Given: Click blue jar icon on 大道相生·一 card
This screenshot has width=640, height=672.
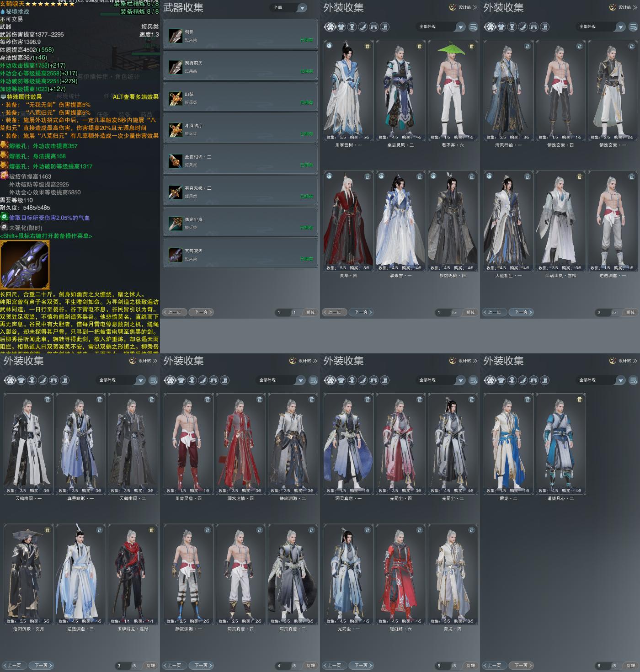Looking at the screenshot, I should (x=489, y=176).
